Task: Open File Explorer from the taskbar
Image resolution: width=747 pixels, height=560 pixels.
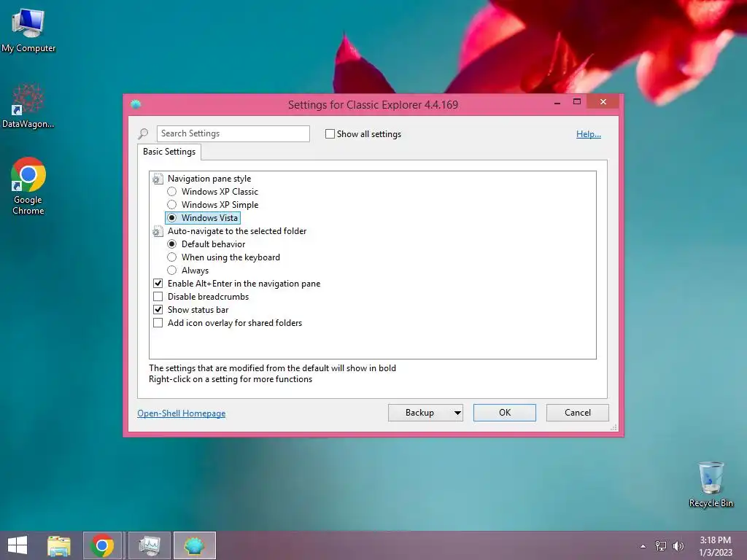Action: tap(59, 545)
